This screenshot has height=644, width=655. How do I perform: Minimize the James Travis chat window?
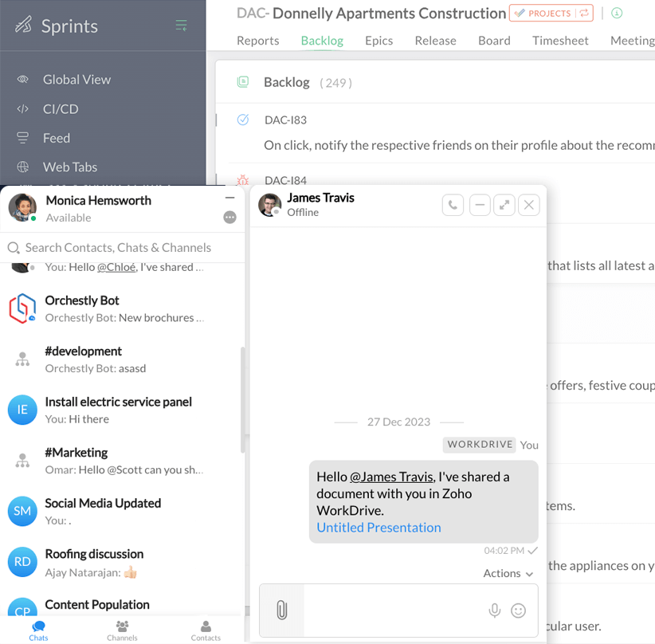tap(480, 205)
